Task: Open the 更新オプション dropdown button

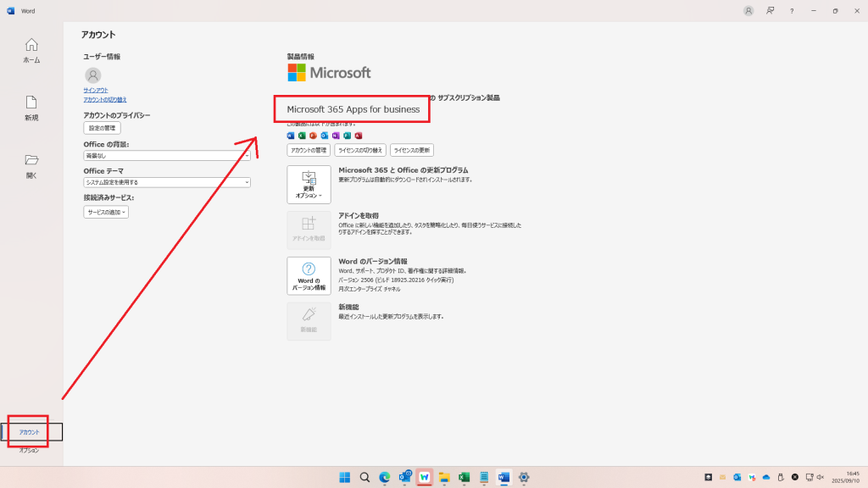Action: (309, 185)
